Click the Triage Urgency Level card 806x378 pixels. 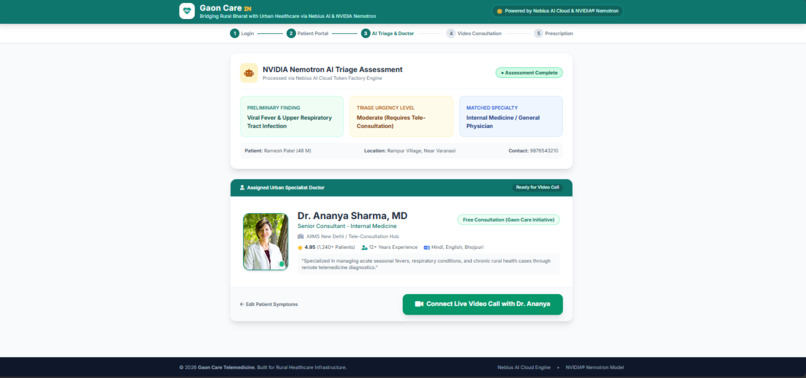coord(401,116)
